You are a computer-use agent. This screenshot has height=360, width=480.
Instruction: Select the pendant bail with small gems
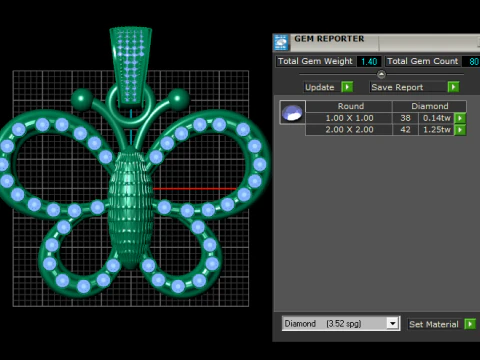[131, 67]
